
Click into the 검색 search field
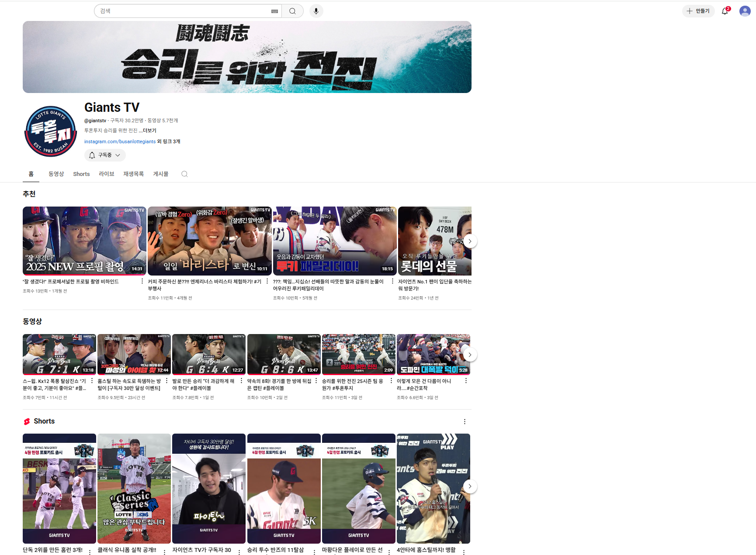[184, 11]
